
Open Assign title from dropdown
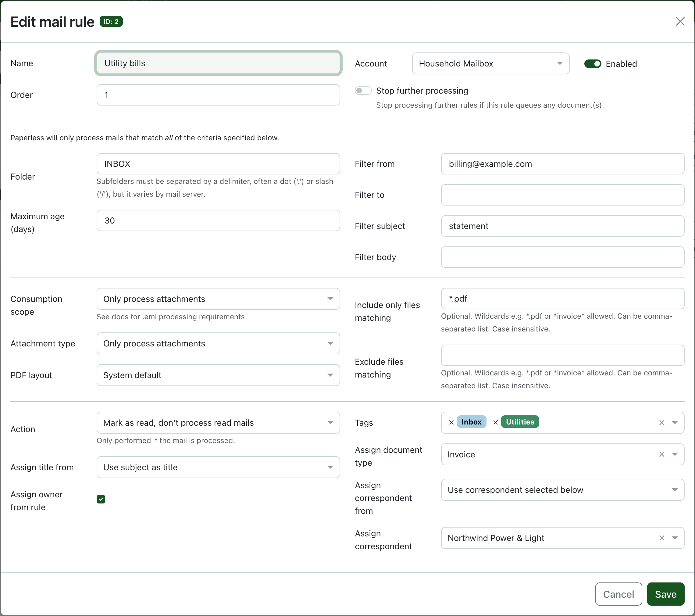pyautogui.click(x=218, y=467)
